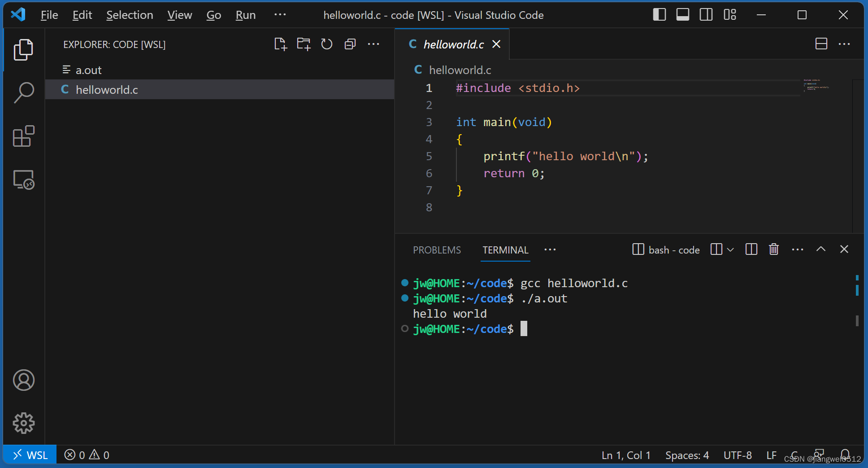The image size is (868, 468).
Task: Switch to the PROBLEMS tab
Action: tap(437, 250)
